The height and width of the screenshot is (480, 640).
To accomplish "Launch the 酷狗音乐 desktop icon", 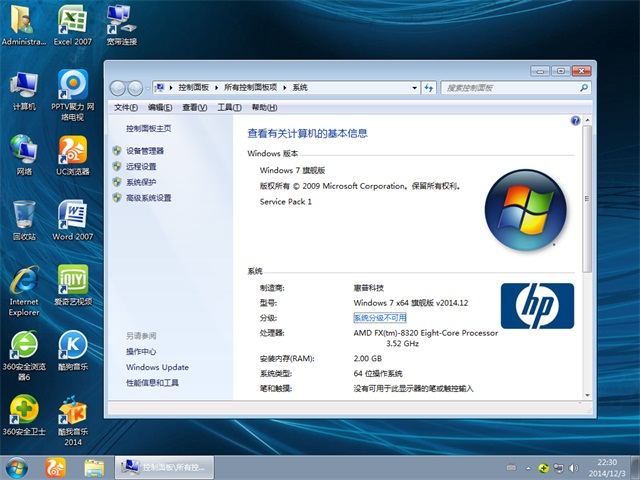I will click(72, 345).
